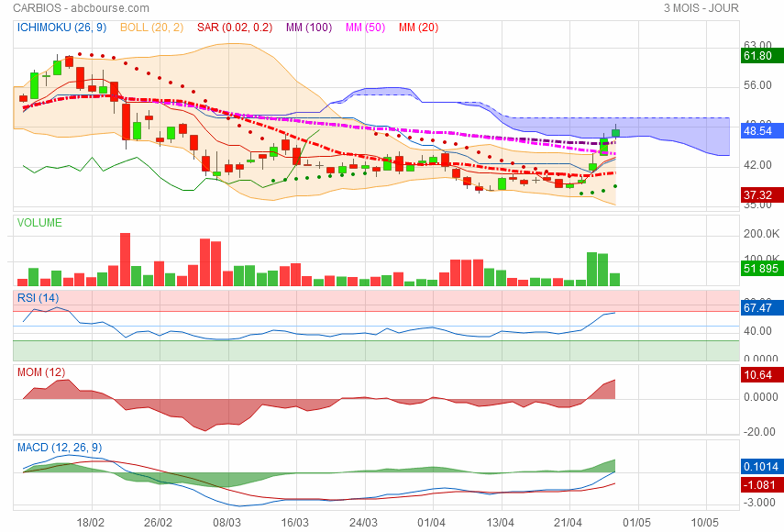Click the blue 67.47 RSI value tag
Image resolution: width=784 pixels, height=532 pixels.
[x=762, y=308]
